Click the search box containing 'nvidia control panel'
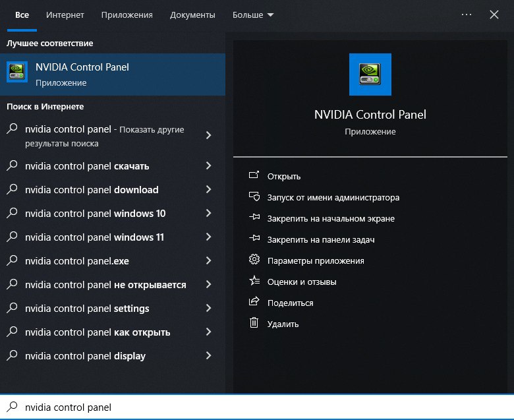This screenshot has width=514, height=420. click(x=257, y=407)
